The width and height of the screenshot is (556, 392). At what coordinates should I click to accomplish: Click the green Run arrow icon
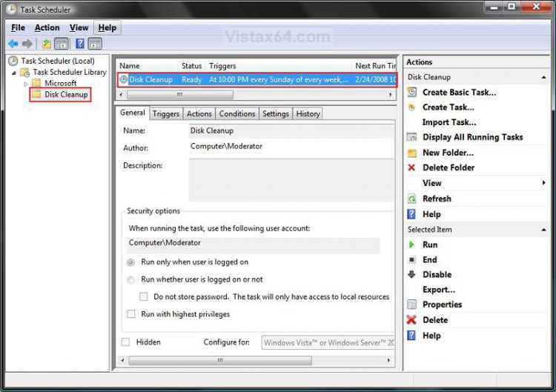point(411,245)
